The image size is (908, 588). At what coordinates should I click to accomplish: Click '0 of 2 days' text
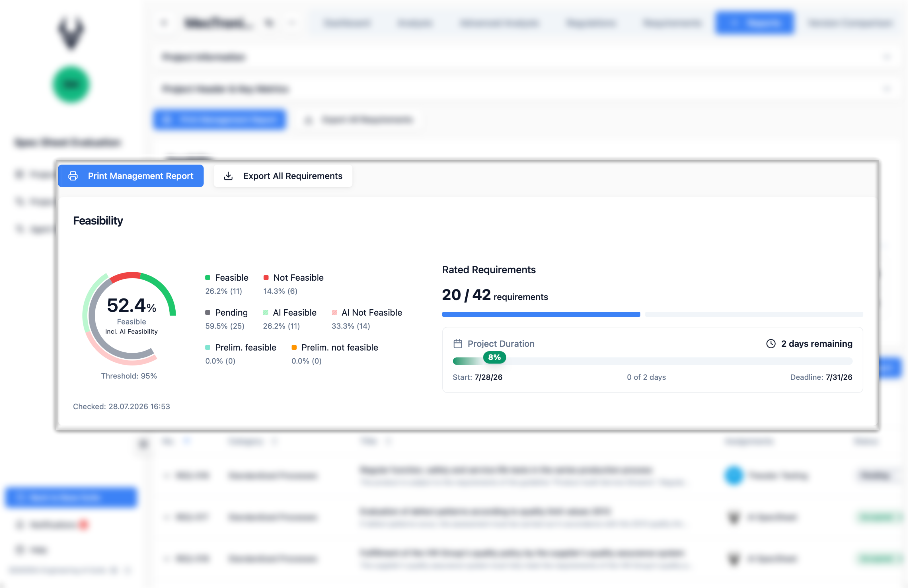pos(646,377)
